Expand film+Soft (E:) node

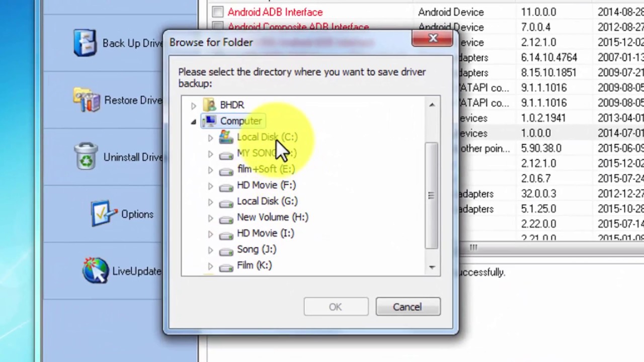coord(210,170)
